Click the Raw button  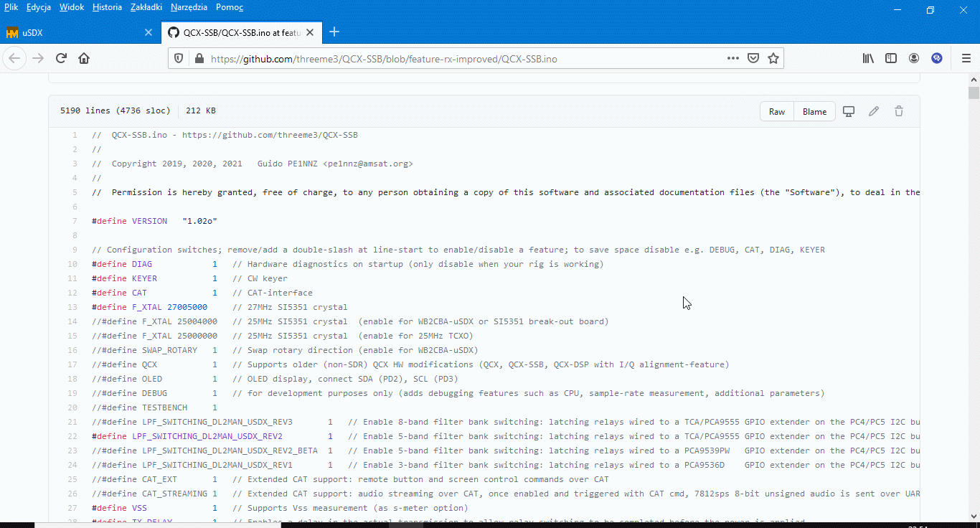(x=777, y=111)
